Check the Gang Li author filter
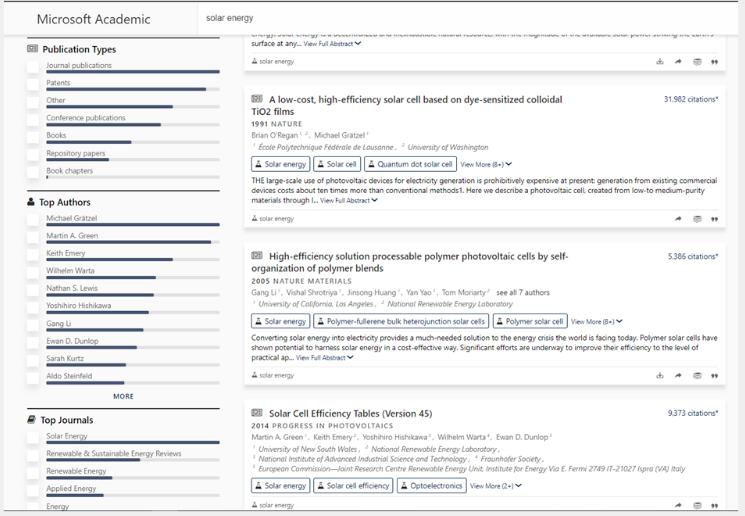 [x=33, y=325]
